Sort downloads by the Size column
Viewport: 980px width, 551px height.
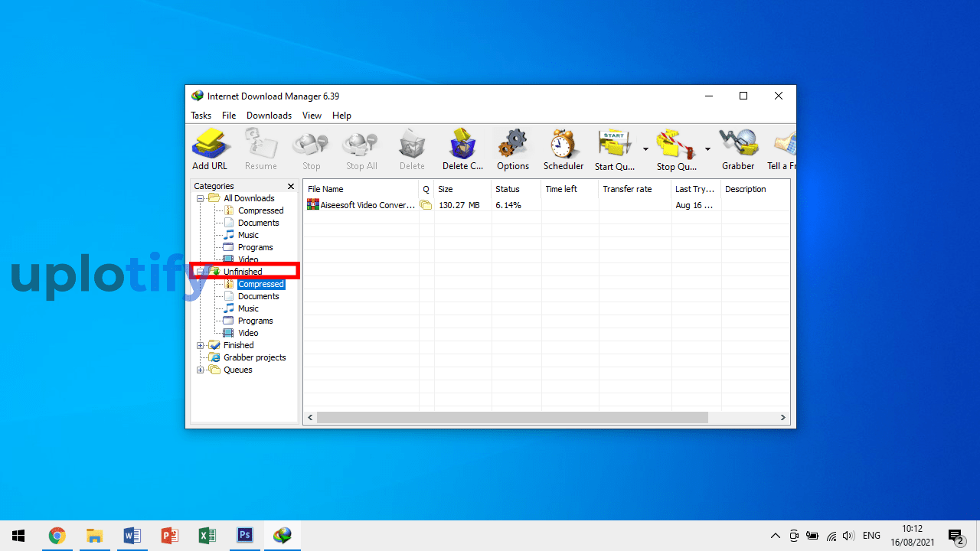pyautogui.click(x=445, y=189)
